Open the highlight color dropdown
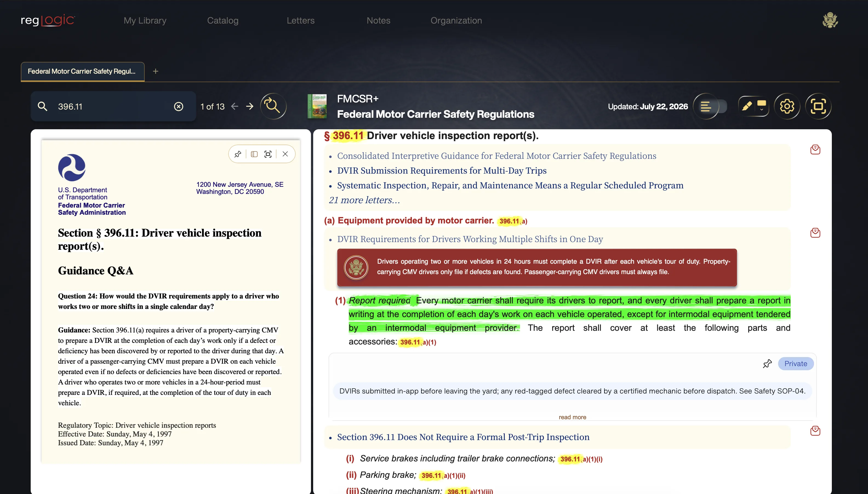Viewport: 868px width, 494px height. 761,106
